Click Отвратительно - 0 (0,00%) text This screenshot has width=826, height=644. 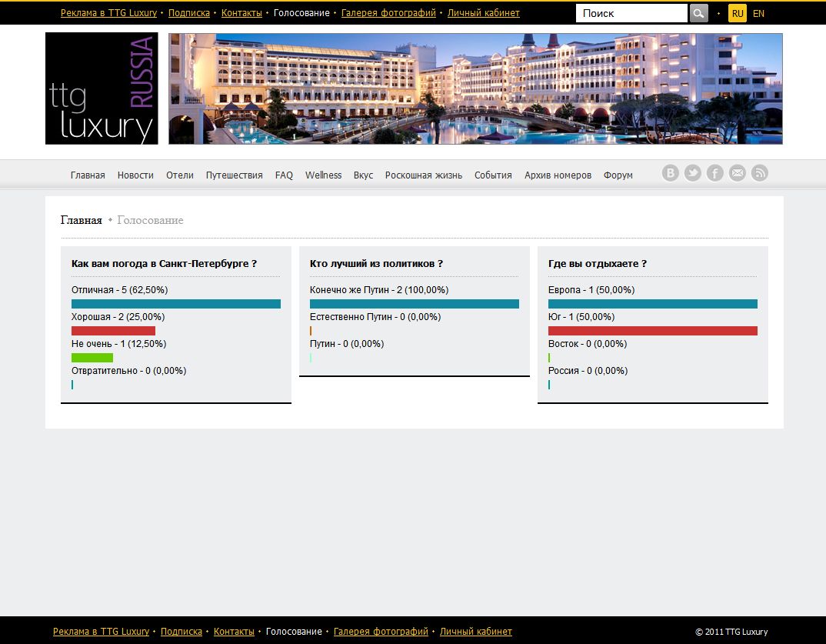tap(128, 371)
